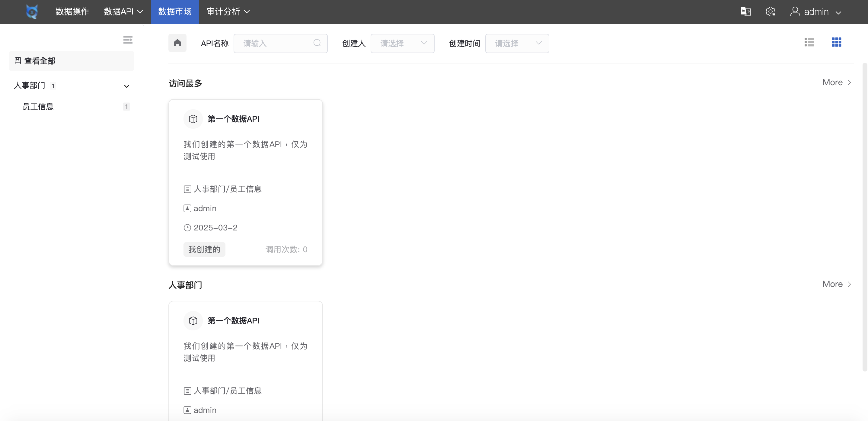
Task: Click cube icon of first API card
Action: (x=193, y=119)
